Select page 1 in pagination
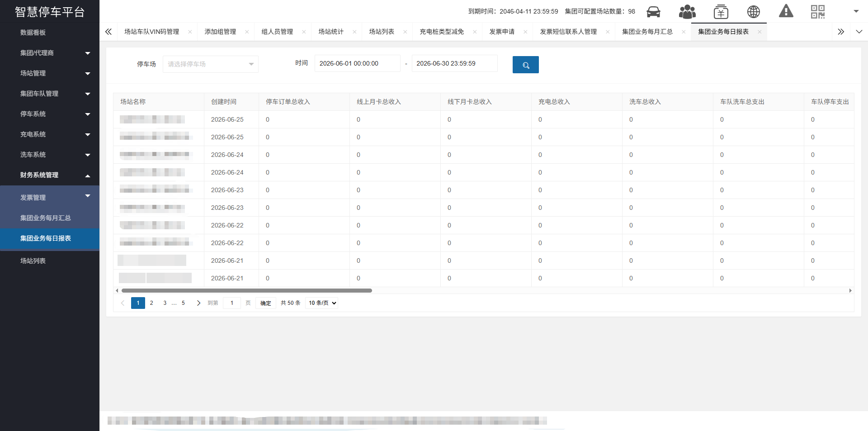Viewport: 868px width, 431px height. 138,303
